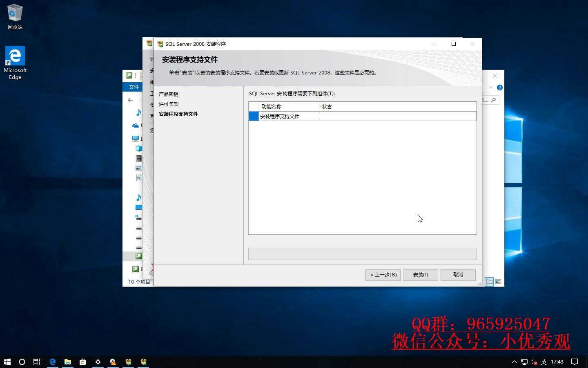The image size is (588, 368).
Task: Click the installer progress bar
Action: (x=363, y=254)
